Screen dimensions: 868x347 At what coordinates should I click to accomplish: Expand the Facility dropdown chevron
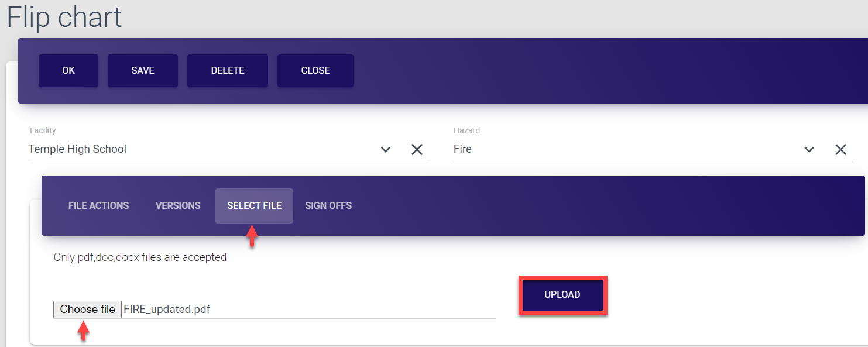(x=386, y=150)
